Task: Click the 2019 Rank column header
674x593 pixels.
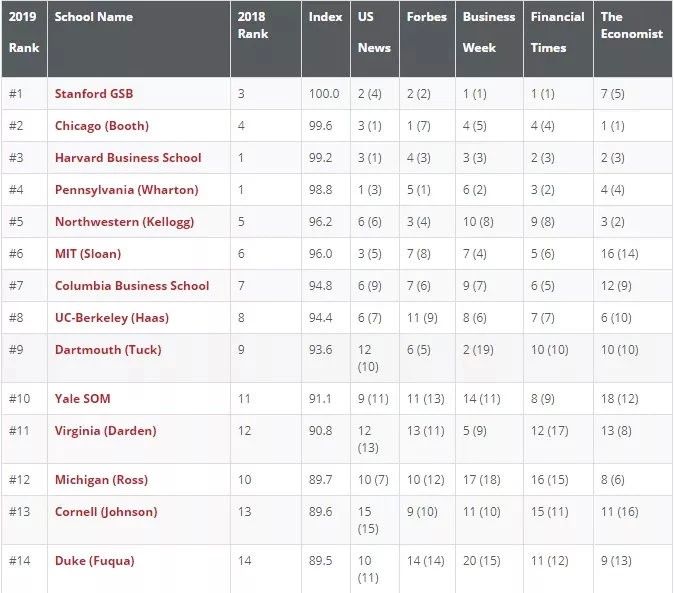Action: pos(24,32)
